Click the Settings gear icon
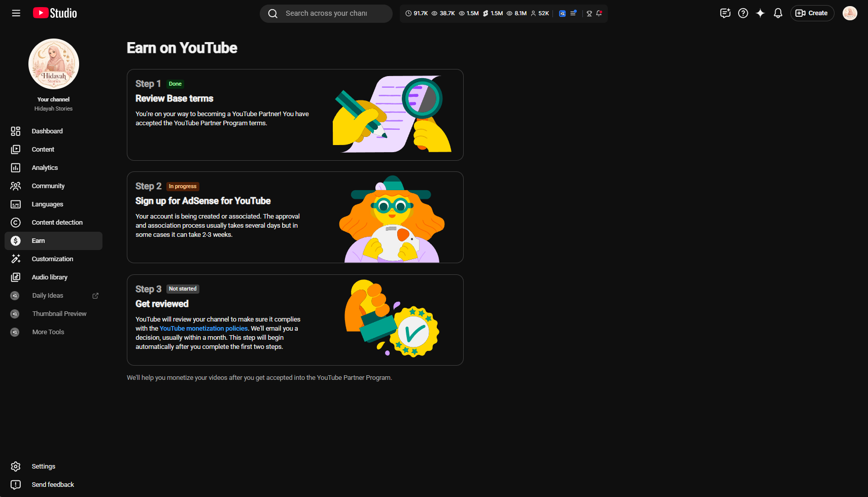The height and width of the screenshot is (497, 868). 16,467
